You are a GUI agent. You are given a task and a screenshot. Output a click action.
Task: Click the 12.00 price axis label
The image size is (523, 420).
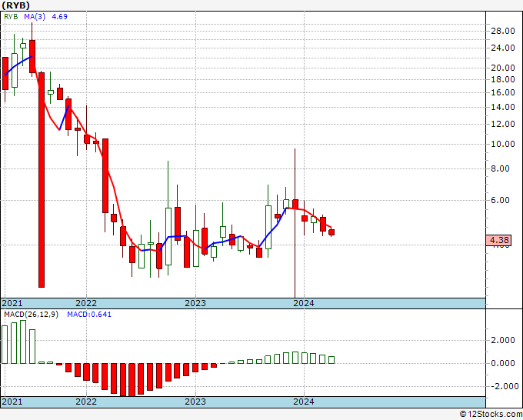coord(503,124)
